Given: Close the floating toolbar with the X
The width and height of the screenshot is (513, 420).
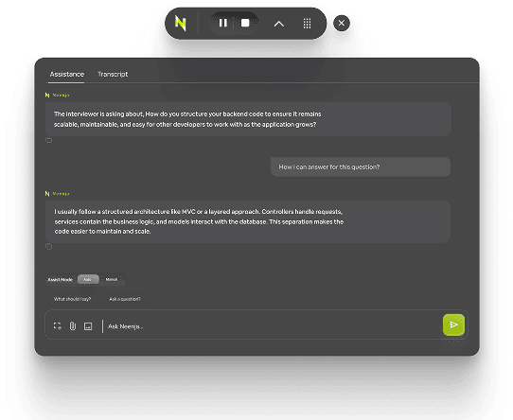Looking at the screenshot, I should [x=342, y=24].
